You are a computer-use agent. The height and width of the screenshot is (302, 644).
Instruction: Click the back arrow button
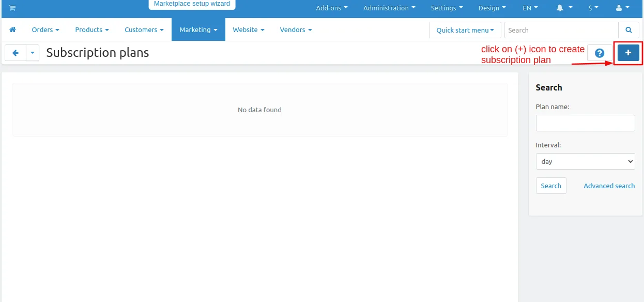[16, 53]
